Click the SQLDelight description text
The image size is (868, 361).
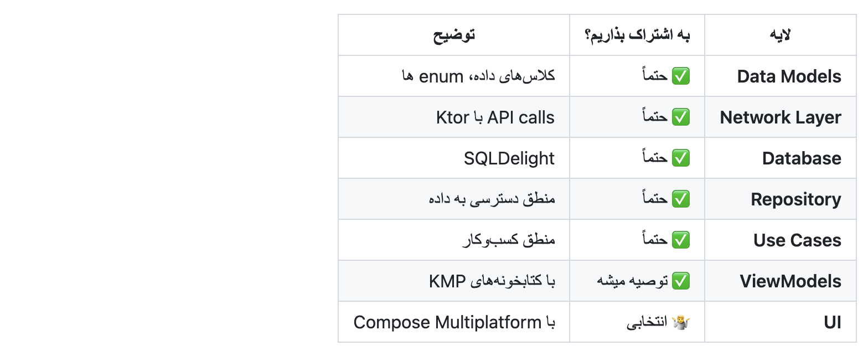[509, 158]
